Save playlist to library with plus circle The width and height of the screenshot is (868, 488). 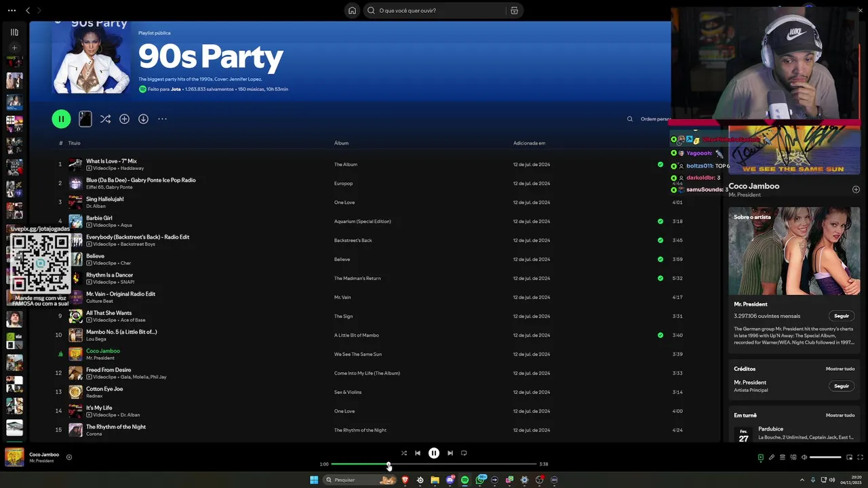coord(124,119)
